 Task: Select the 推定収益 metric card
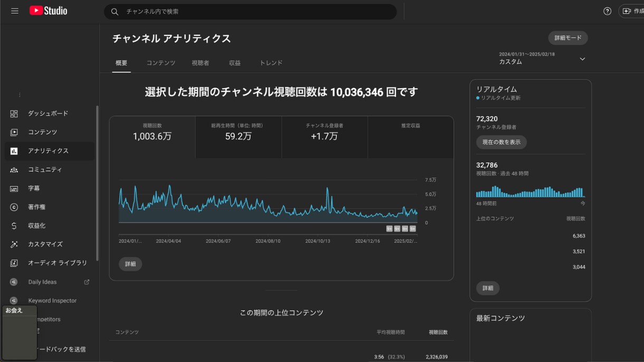pyautogui.click(x=411, y=137)
